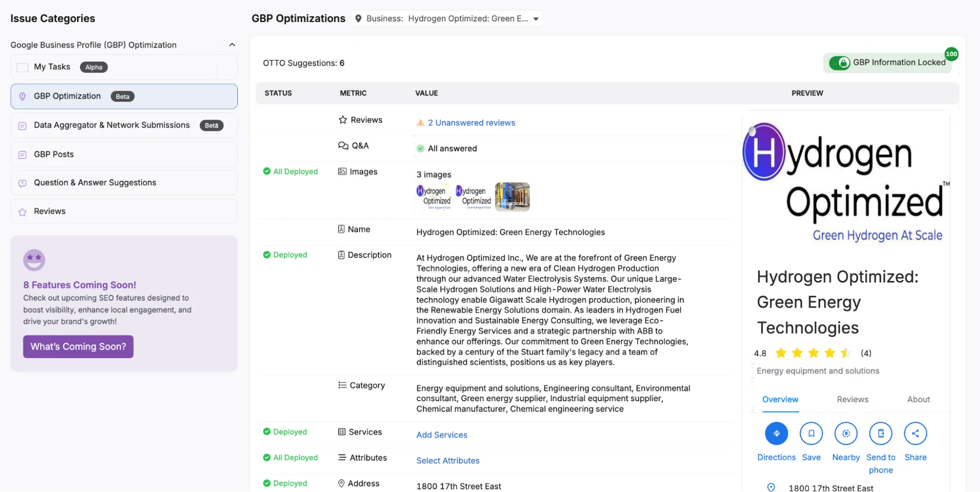Click the Select Attributes link
This screenshot has width=980, height=492.
(x=448, y=461)
